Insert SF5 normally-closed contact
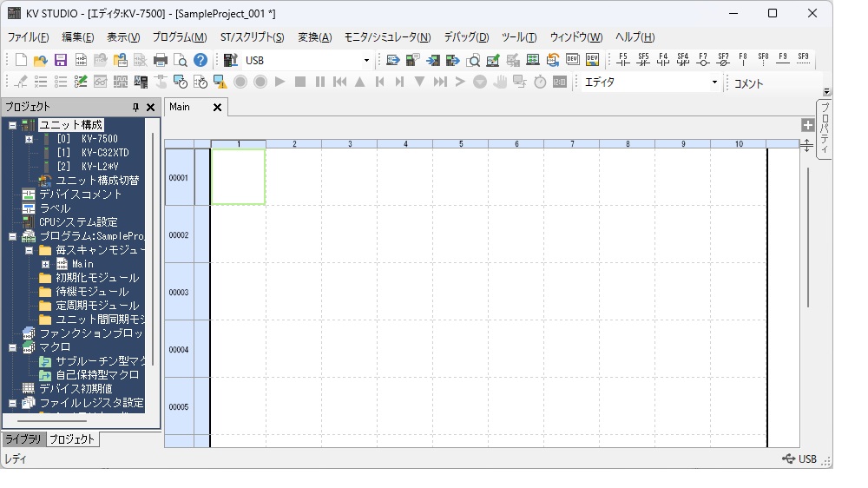The width and height of the screenshot is (868, 488). pos(643,60)
